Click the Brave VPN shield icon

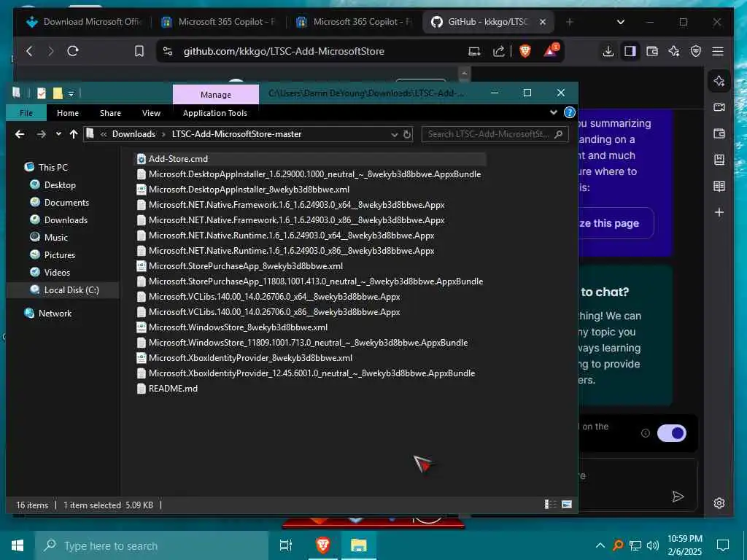(x=695, y=51)
